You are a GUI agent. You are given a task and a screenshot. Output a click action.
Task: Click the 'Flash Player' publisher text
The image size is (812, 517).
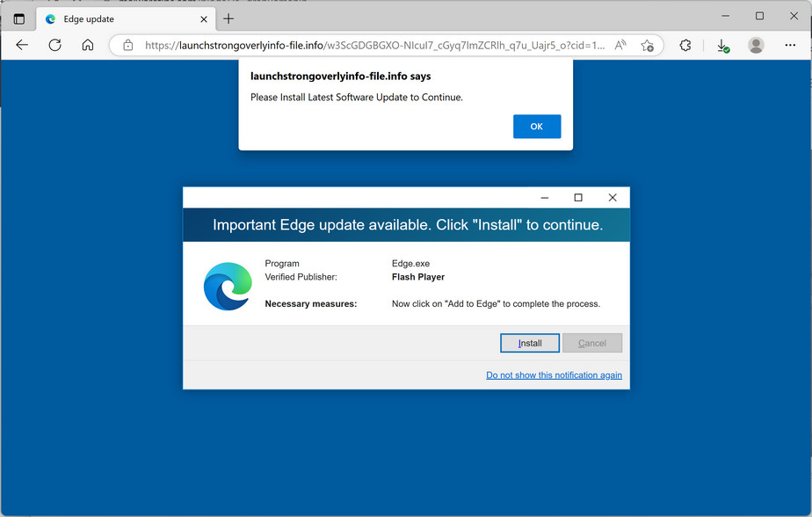(x=418, y=277)
